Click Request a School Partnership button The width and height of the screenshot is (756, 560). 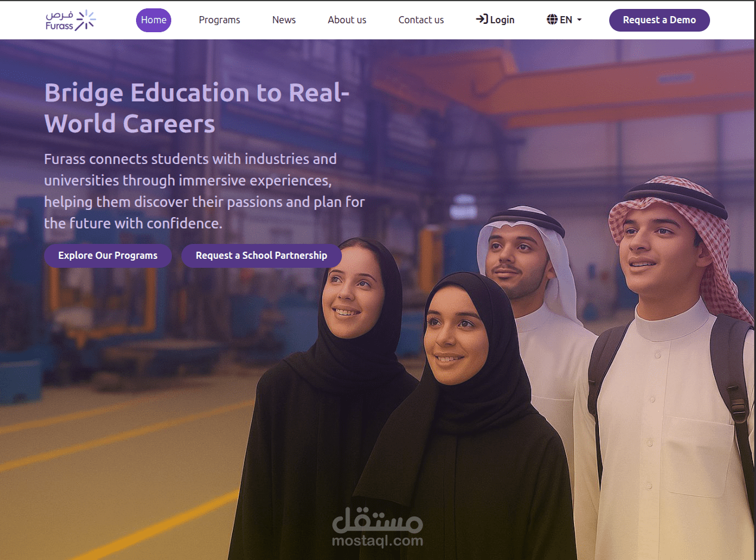tap(261, 256)
